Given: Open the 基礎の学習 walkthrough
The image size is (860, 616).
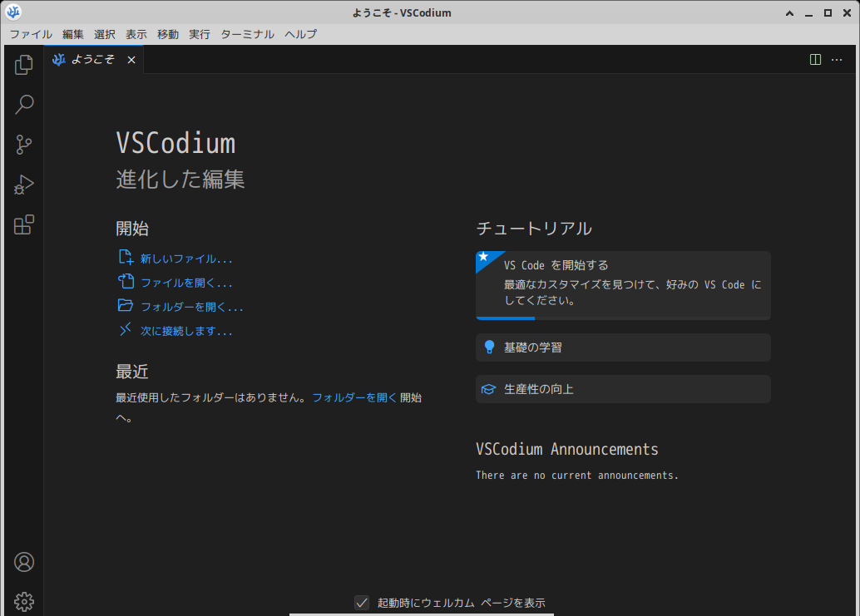Looking at the screenshot, I should click(623, 347).
